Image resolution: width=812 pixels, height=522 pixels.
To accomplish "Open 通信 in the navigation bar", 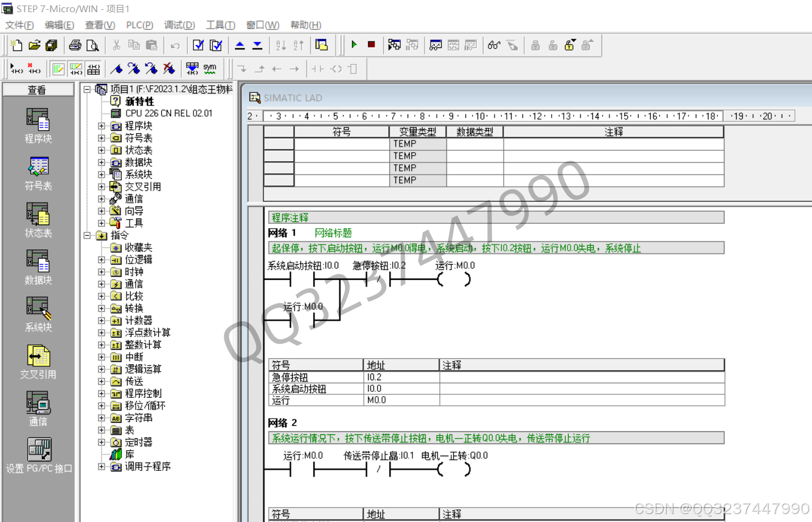I will [38, 409].
